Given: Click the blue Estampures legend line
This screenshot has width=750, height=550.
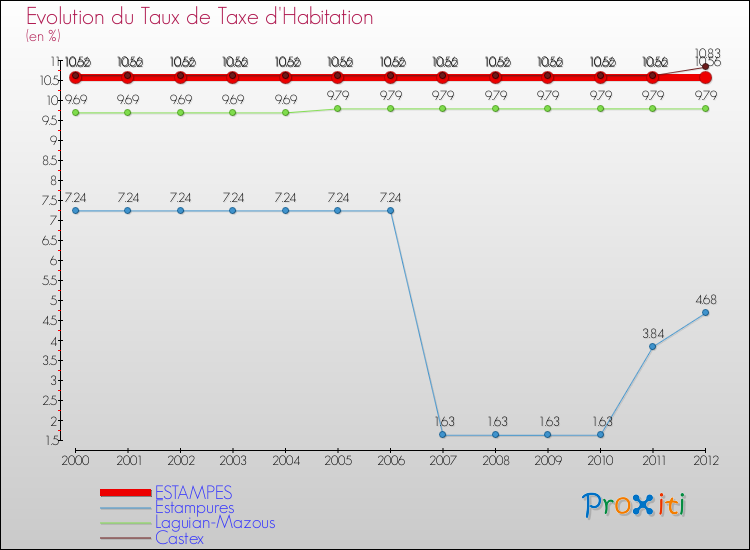Looking at the screenshot, I should 126,508.
